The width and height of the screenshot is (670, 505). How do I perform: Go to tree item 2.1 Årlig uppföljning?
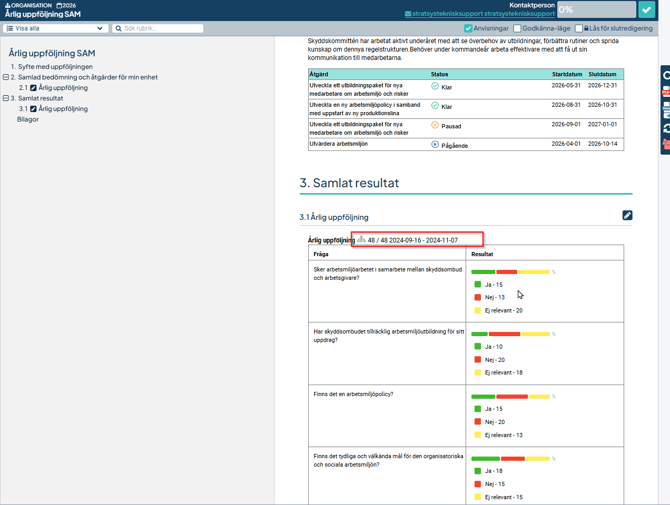pyautogui.click(x=53, y=88)
